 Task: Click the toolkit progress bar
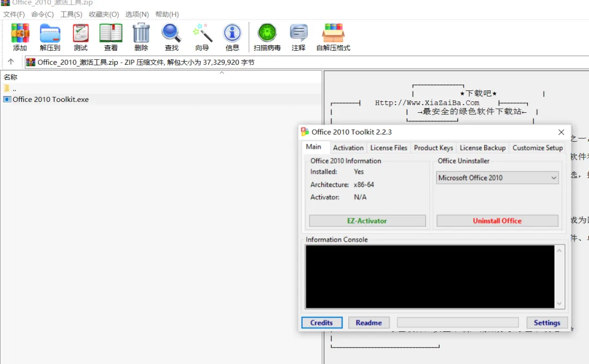(x=458, y=323)
